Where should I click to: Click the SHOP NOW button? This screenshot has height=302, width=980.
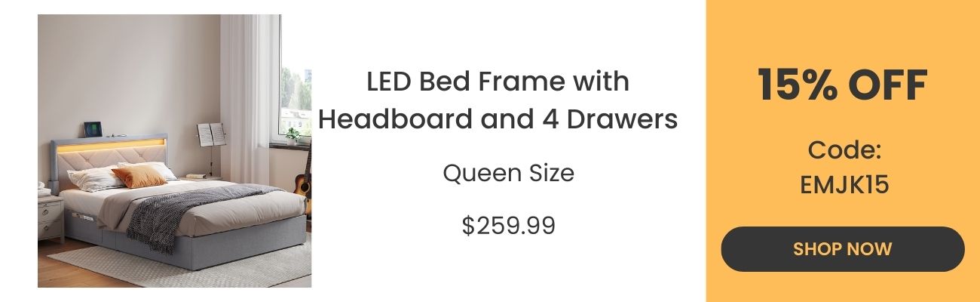click(x=842, y=249)
